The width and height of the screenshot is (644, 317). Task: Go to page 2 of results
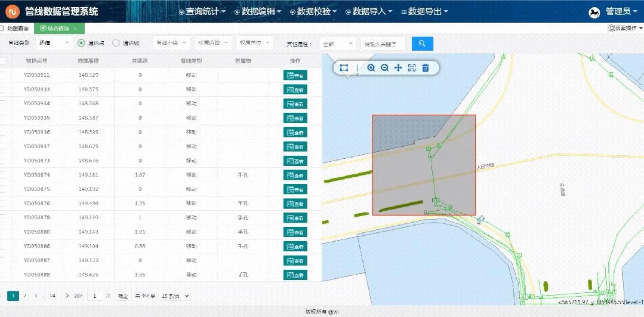24,296
